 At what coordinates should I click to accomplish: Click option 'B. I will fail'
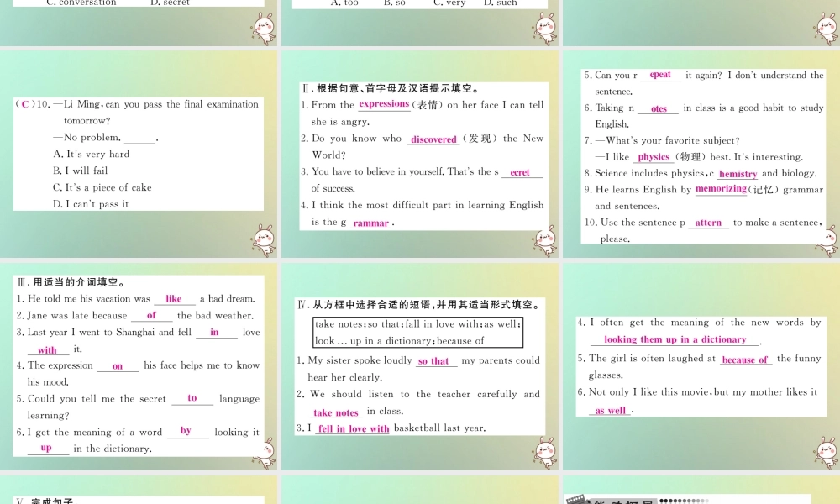[x=81, y=171]
